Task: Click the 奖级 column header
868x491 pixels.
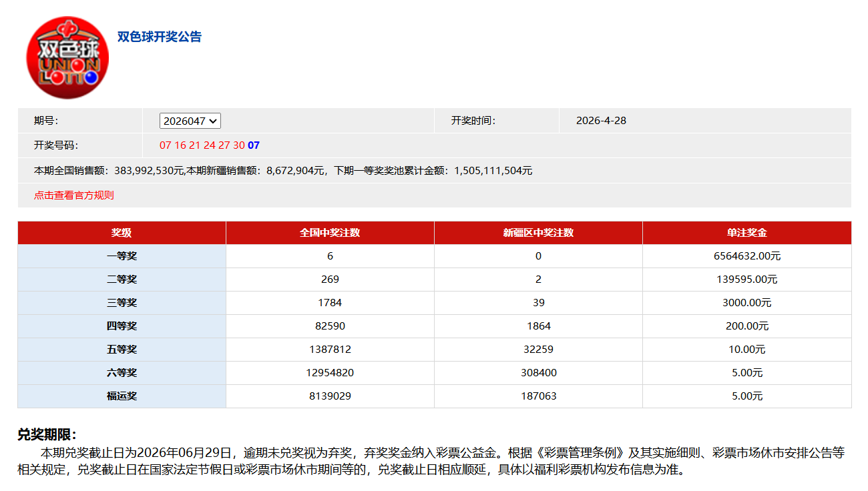Action: coord(122,233)
